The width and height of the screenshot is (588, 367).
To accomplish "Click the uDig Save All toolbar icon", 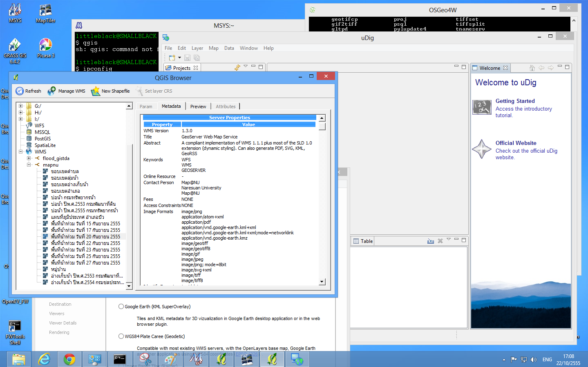I will coord(197,58).
